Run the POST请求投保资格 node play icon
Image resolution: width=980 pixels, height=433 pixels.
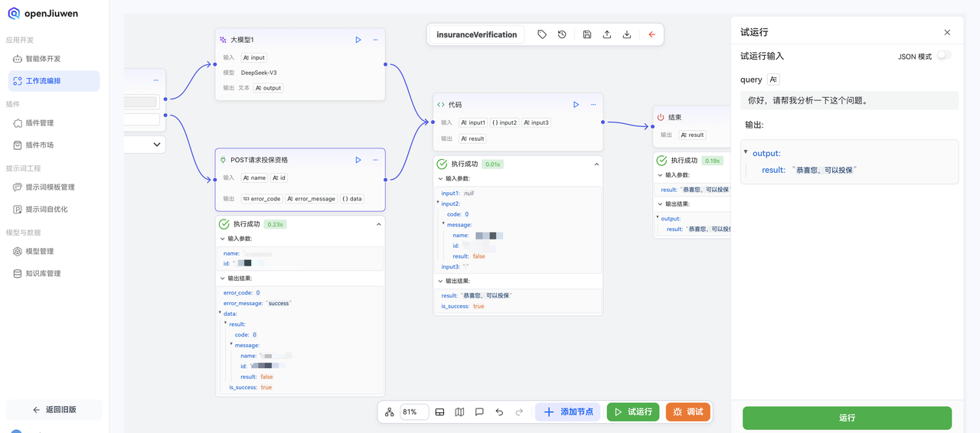click(358, 160)
